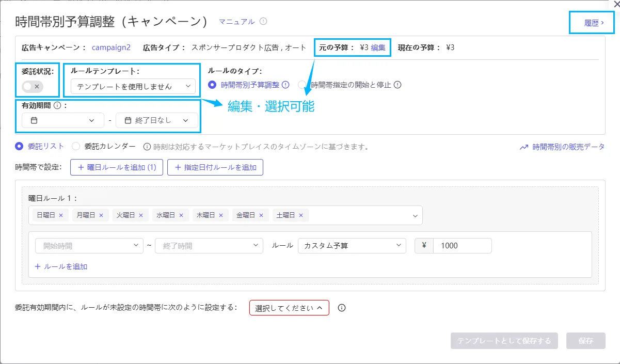Select 委託カレンダー radio button
Screen dimensions: 620x364
click(76, 146)
